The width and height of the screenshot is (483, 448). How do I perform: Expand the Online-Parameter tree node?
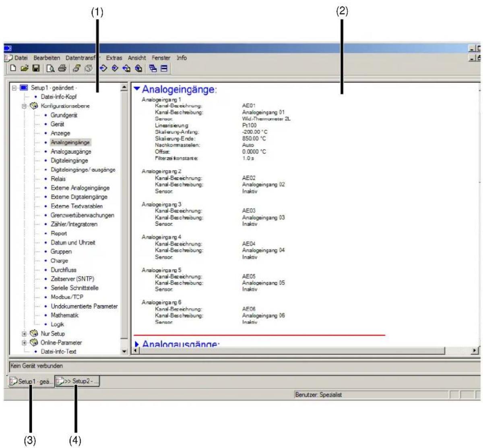click(x=24, y=343)
